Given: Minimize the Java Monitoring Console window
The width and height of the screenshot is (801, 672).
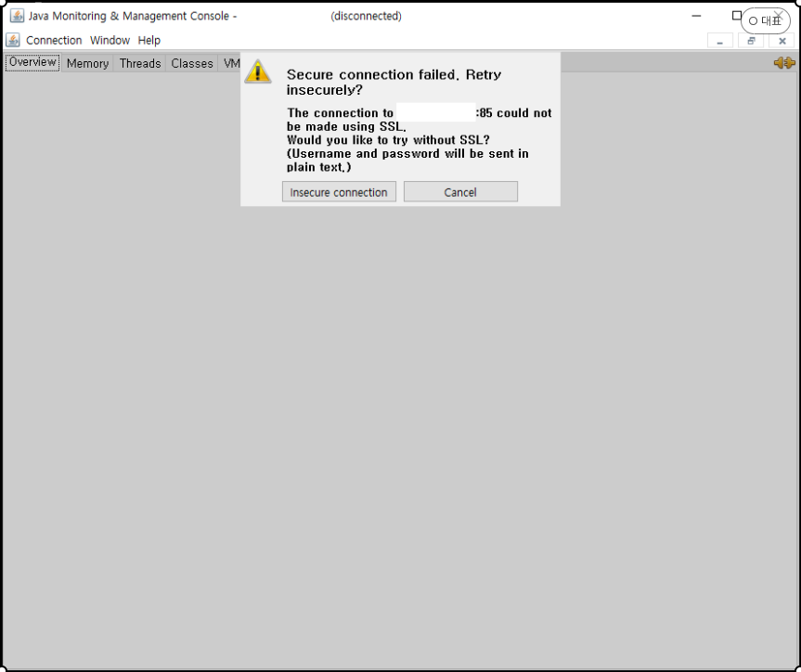Looking at the screenshot, I should coord(696,16).
